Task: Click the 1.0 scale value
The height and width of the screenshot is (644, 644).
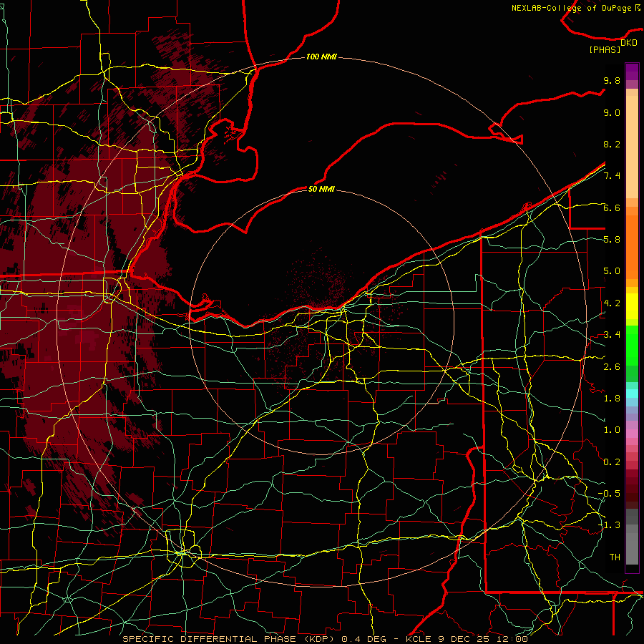Action: 612,430
